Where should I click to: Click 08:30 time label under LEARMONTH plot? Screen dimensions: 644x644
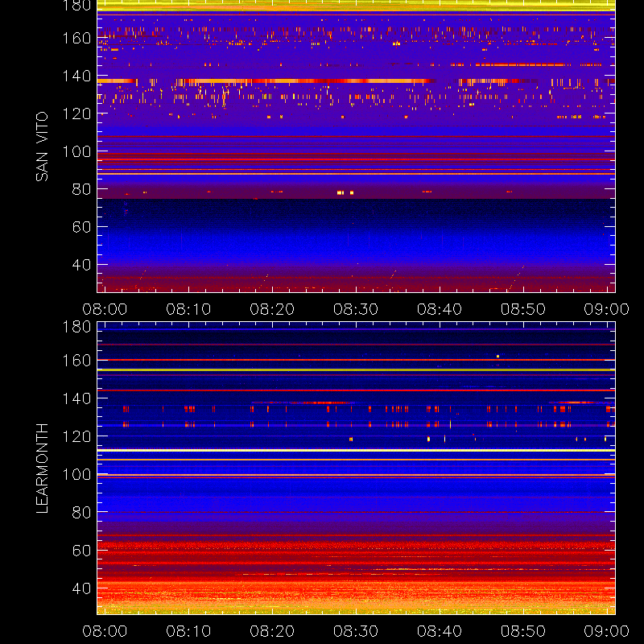(x=356, y=631)
